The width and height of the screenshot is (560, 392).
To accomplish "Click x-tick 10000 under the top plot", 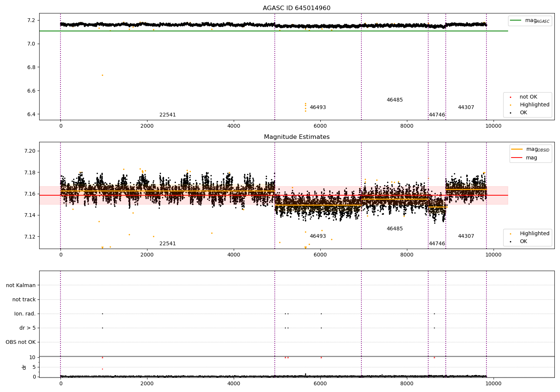I will pyautogui.click(x=494, y=126).
